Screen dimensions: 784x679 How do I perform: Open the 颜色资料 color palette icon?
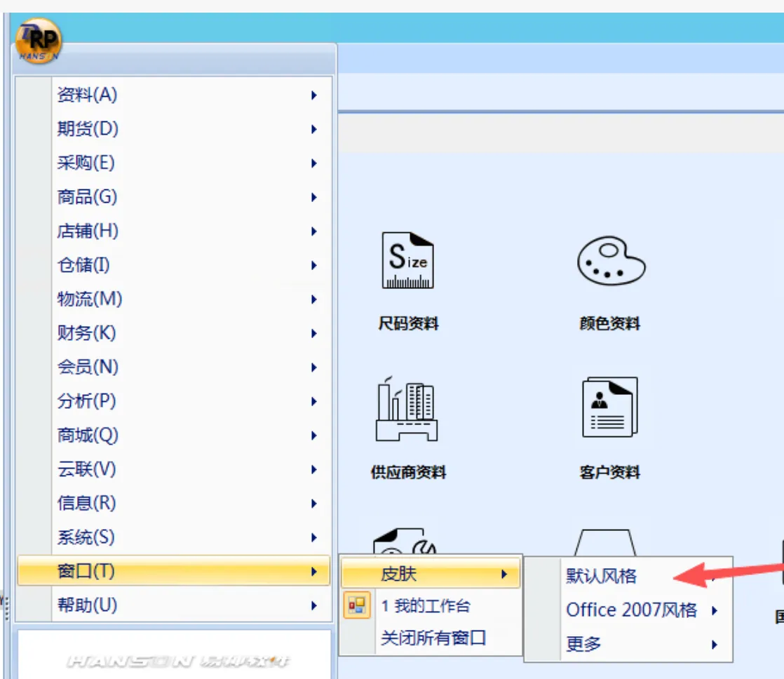coord(610,261)
